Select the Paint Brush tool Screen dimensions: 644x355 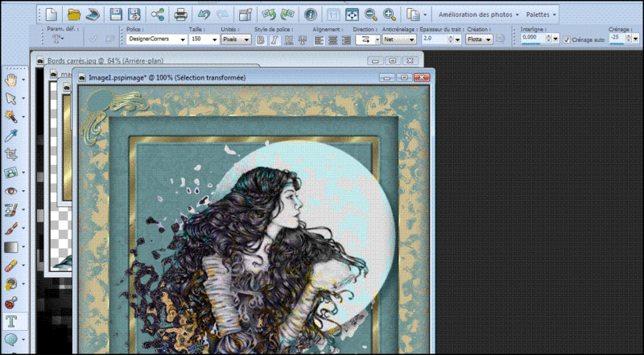pos(11,228)
